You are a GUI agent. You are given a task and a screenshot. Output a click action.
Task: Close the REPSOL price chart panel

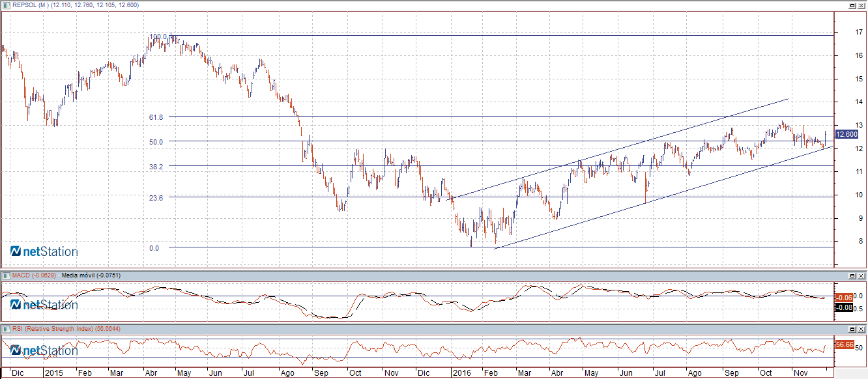click(x=861, y=5)
